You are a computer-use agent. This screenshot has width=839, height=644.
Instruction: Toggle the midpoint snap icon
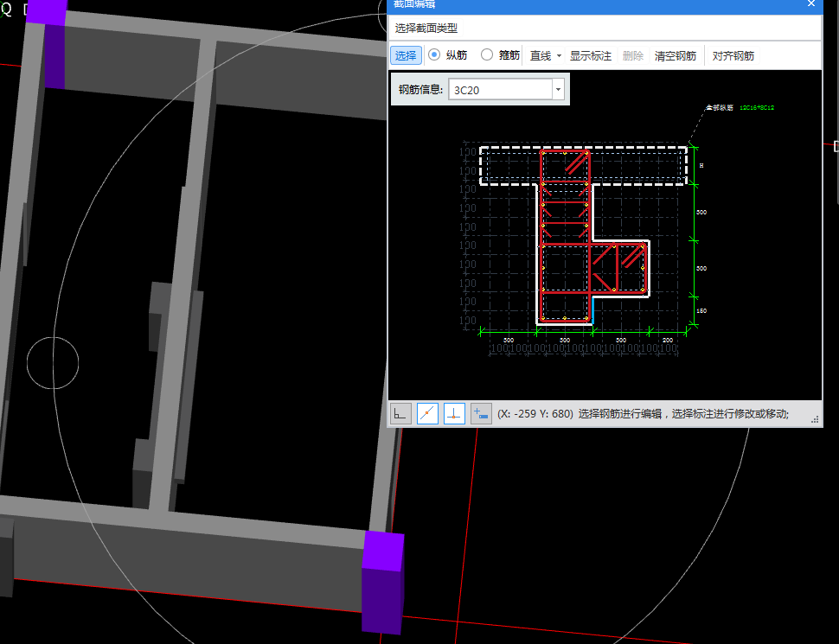click(427, 413)
